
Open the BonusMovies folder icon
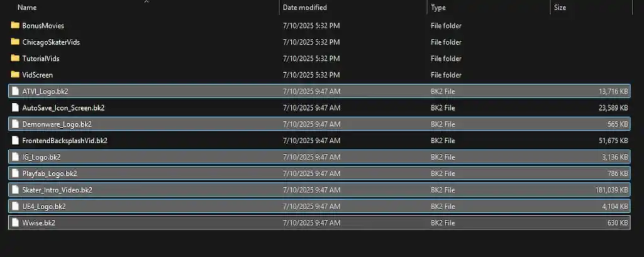[x=16, y=26]
